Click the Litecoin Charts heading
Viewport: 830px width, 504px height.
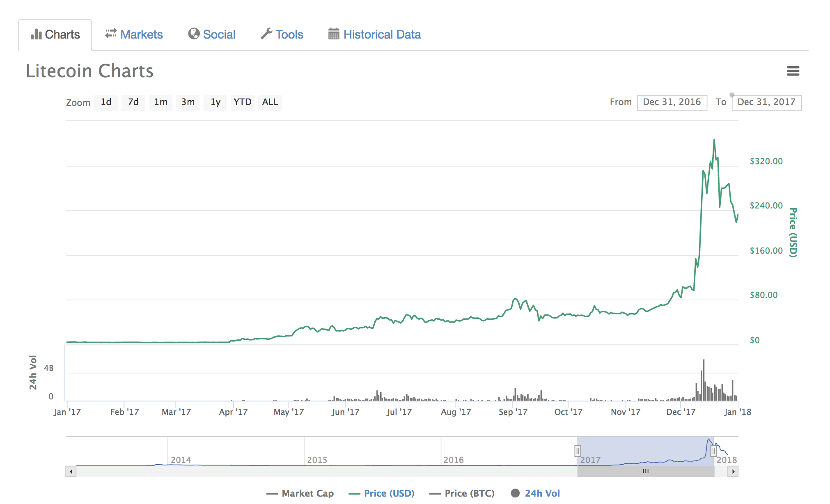click(x=90, y=71)
